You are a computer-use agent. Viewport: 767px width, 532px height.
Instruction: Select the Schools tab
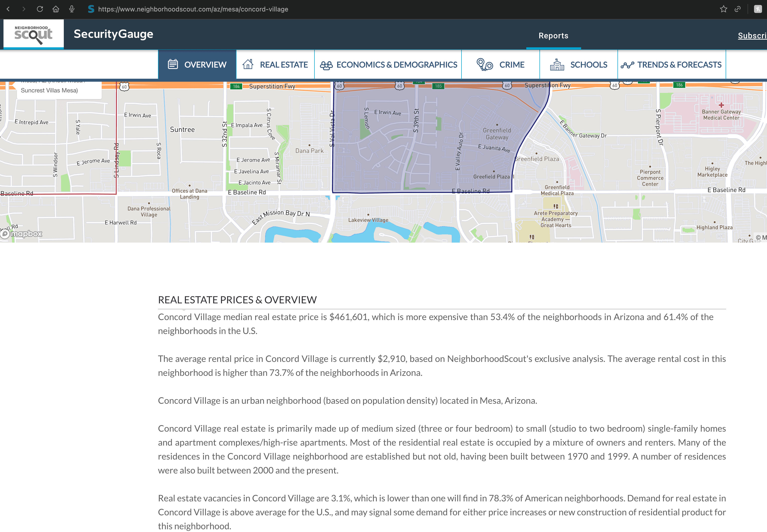click(x=579, y=65)
